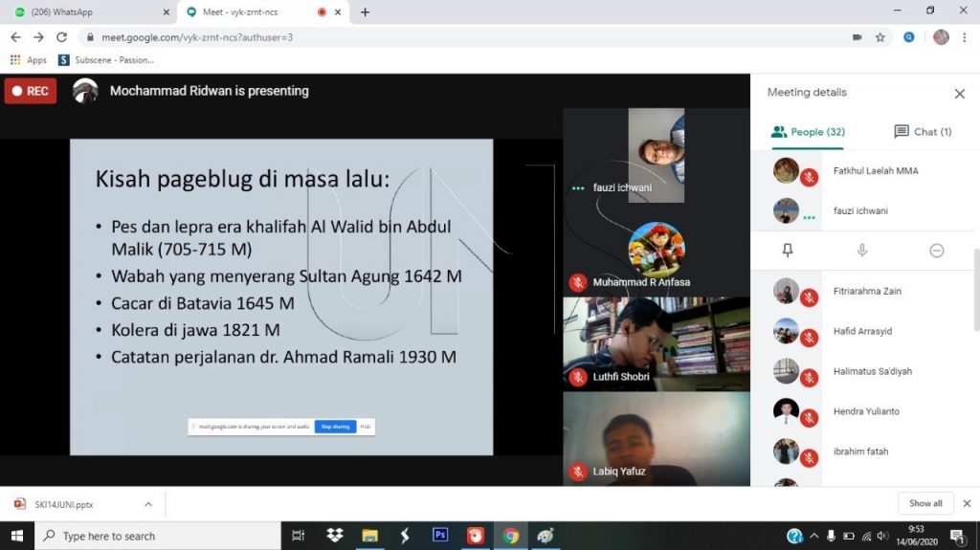Open the camera permission icon in the address bar
This screenshot has width=980, height=550.
pos(857,37)
